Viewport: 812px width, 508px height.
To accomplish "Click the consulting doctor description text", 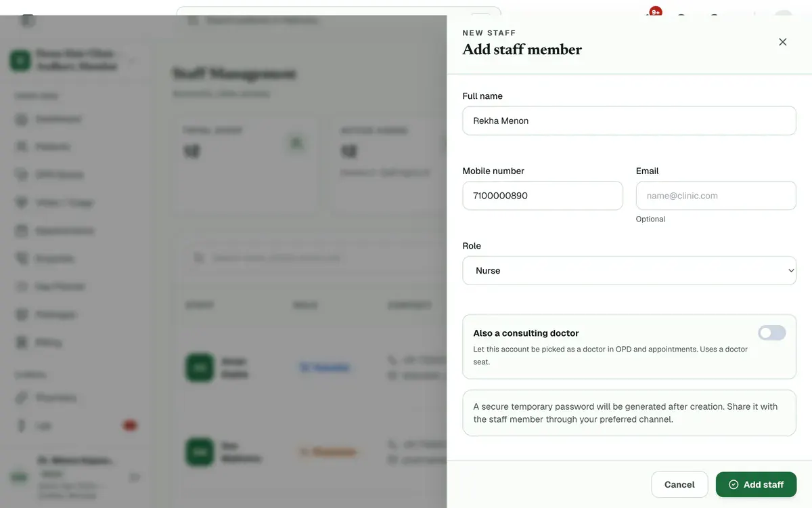I will click(x=610, y=356).
